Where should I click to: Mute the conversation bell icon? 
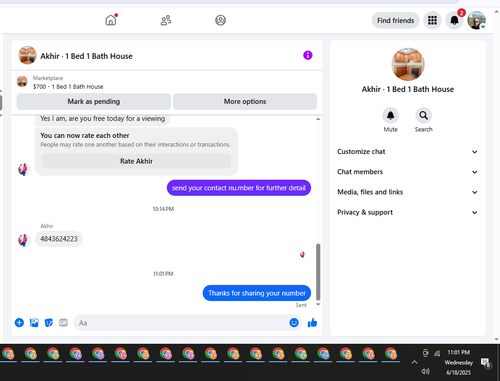click(390, 116)
